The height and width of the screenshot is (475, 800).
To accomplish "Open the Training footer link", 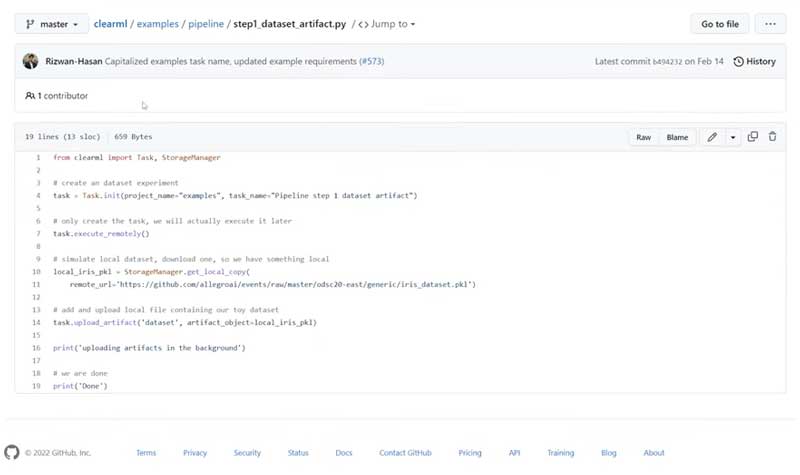I will click(x=561, y=453).
